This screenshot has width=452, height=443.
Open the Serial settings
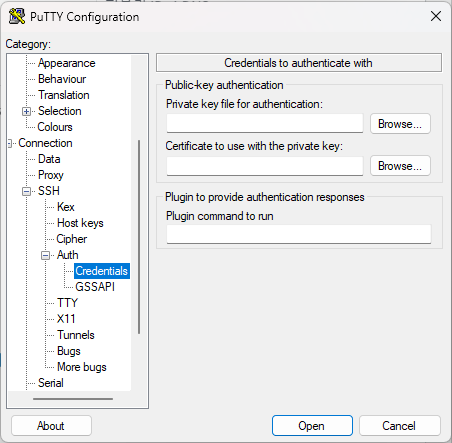click(51, 383)
